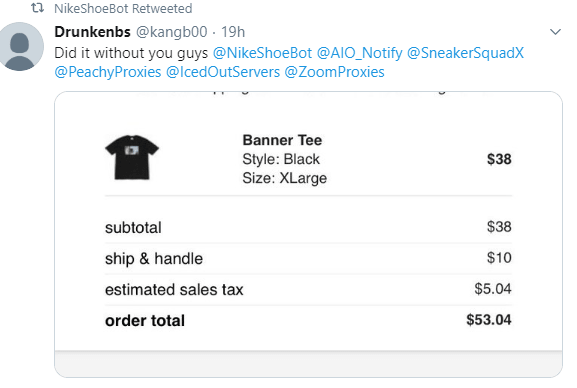Click the retweet arrows icon
The height and width of the screenshot is (388, 577).
(37, 8)
